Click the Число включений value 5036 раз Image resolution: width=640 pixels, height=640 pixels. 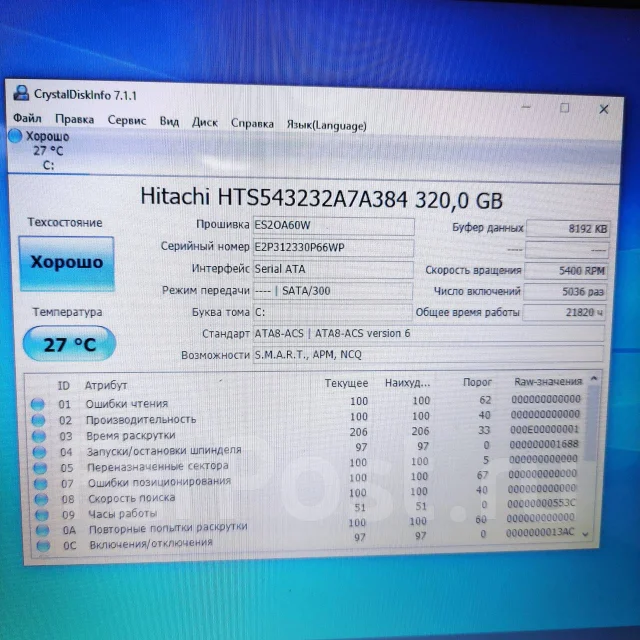[564, 292]
